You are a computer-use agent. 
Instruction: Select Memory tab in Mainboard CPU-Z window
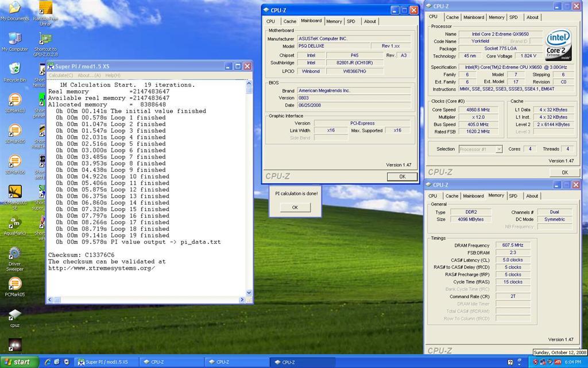tap(334, 21)
